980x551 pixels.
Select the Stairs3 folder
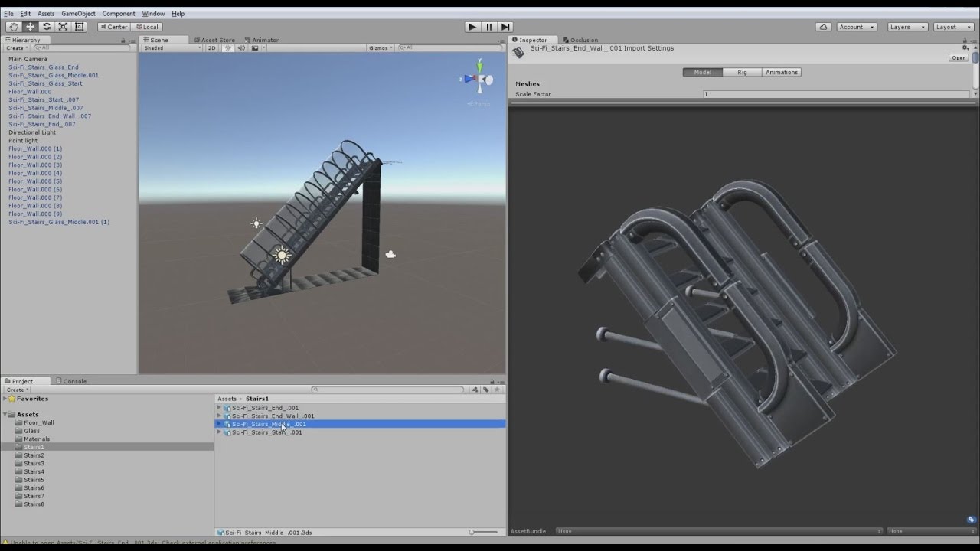point(34,463)
